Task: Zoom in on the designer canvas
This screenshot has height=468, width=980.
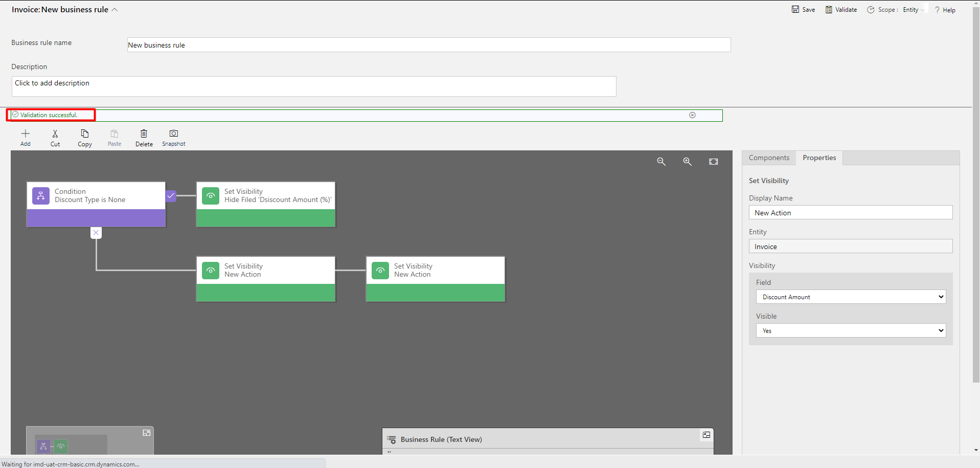Action: coord(687,161)
